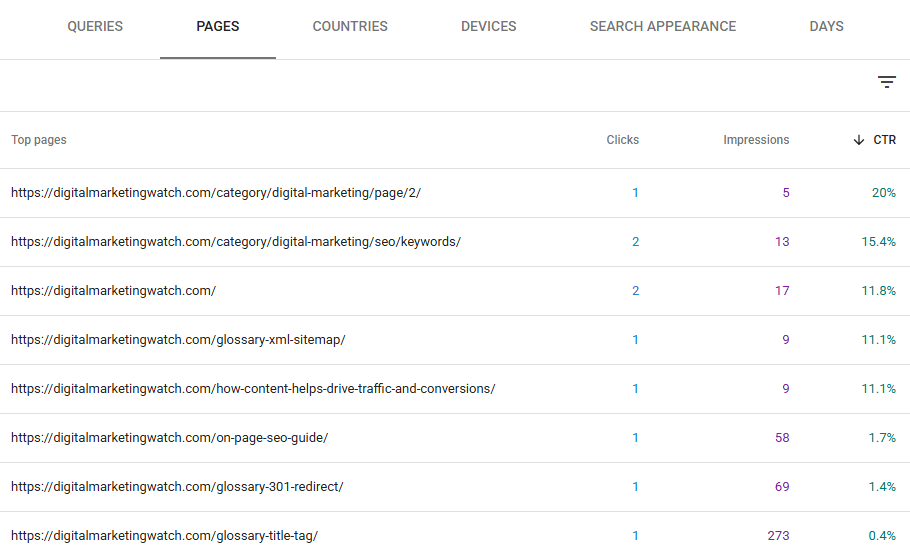Select the Pages tab
This screenshot has width=910, height=552.
click(218, 26)
